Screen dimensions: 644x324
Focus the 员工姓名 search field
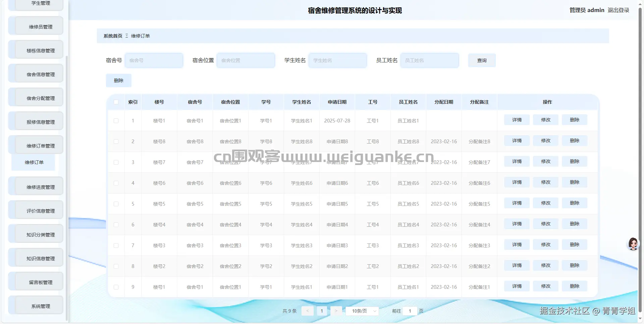pos(430,60)
